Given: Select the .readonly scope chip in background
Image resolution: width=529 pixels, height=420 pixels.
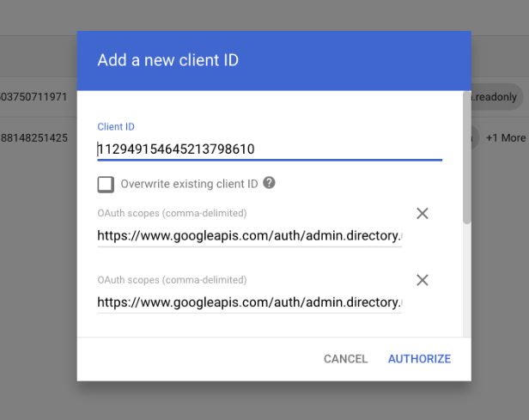Looking at the screenshot, I should (496, 97).
